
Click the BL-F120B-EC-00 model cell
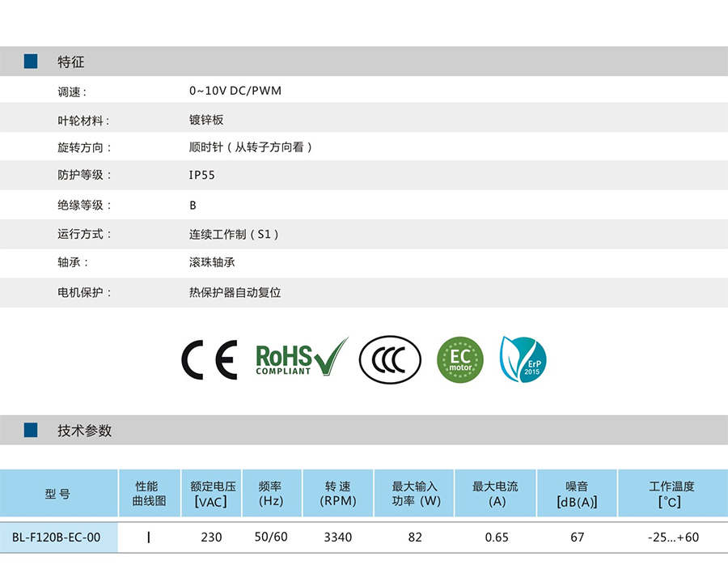(x=57, y=537)
